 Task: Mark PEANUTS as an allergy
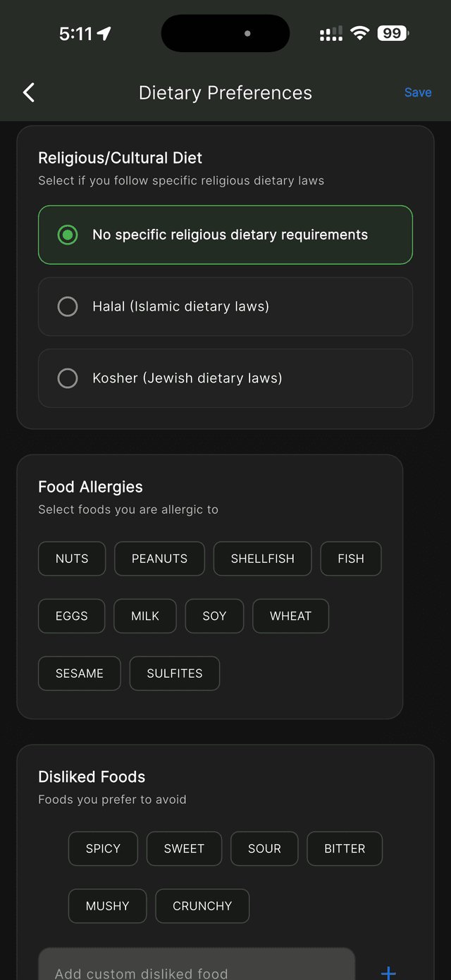159,559
